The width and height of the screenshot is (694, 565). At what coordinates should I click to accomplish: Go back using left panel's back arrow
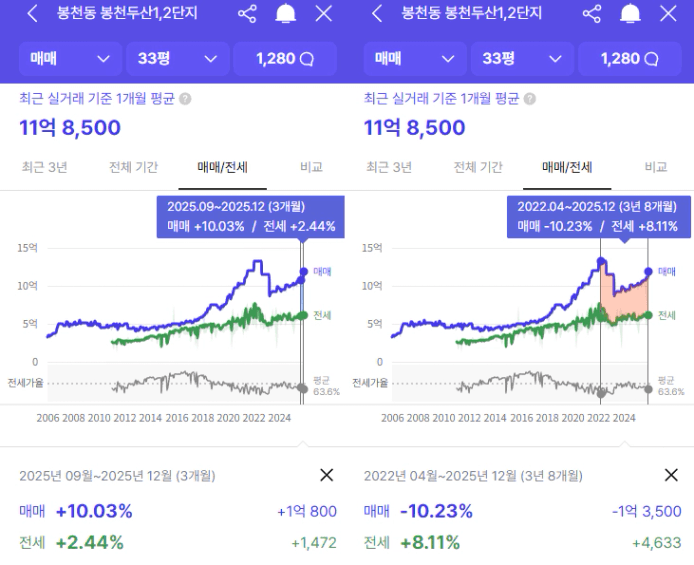point(33,14)
